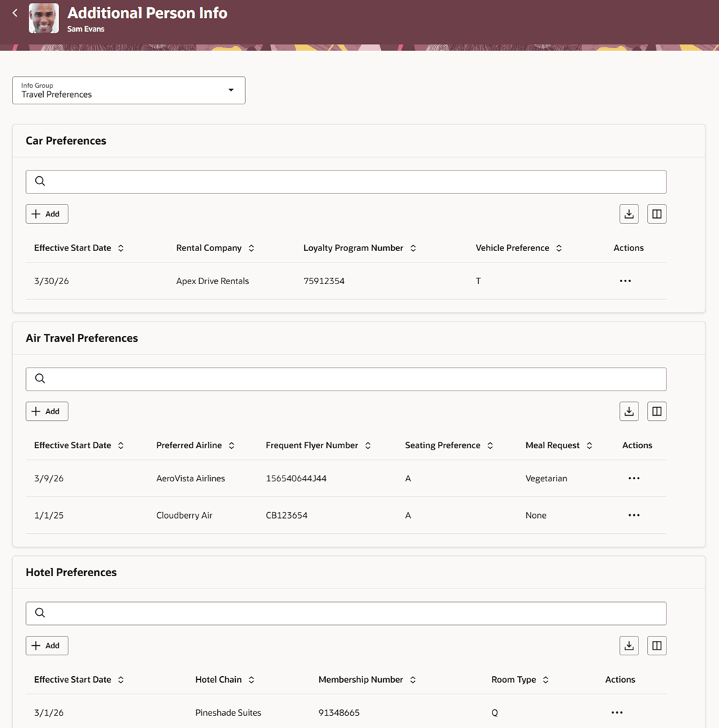Sort by Vehicle Preference column
Image resolution: width=719 pixels, height=728 pixels.
[x=559, y=248]
